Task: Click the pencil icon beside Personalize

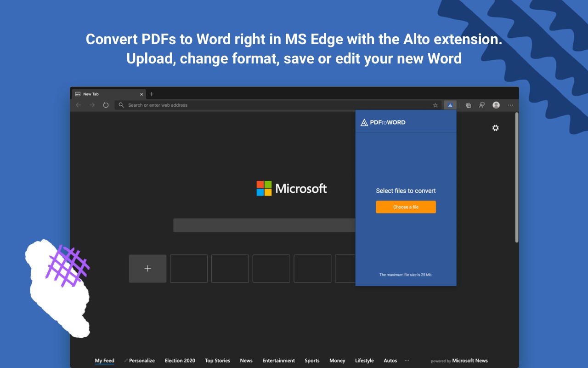Action: point(126,361)
